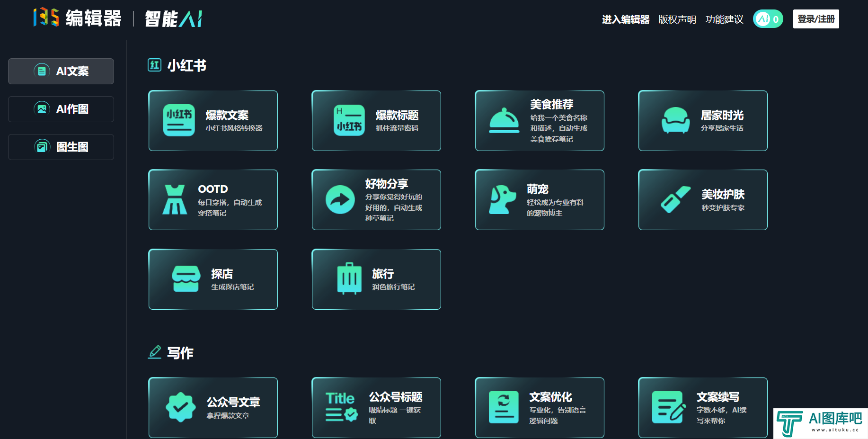Click the OOTD title text

pyautogui.click(x=213, y=189)
